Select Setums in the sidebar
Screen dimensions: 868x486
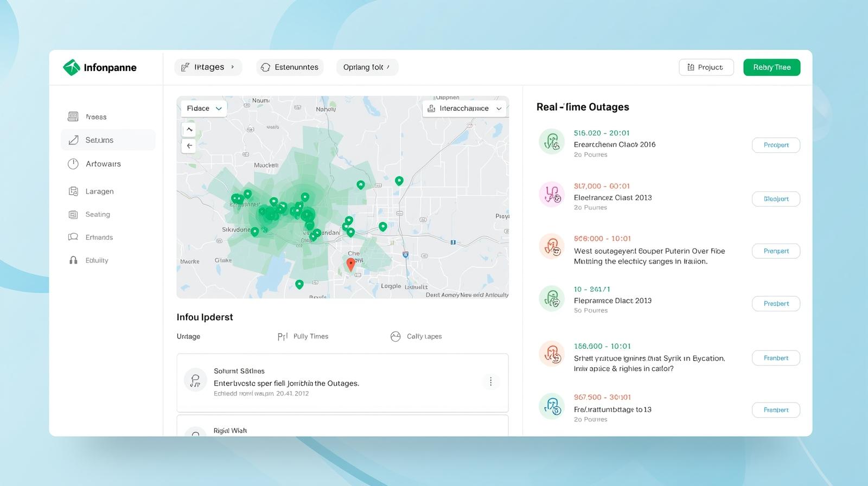108,140
